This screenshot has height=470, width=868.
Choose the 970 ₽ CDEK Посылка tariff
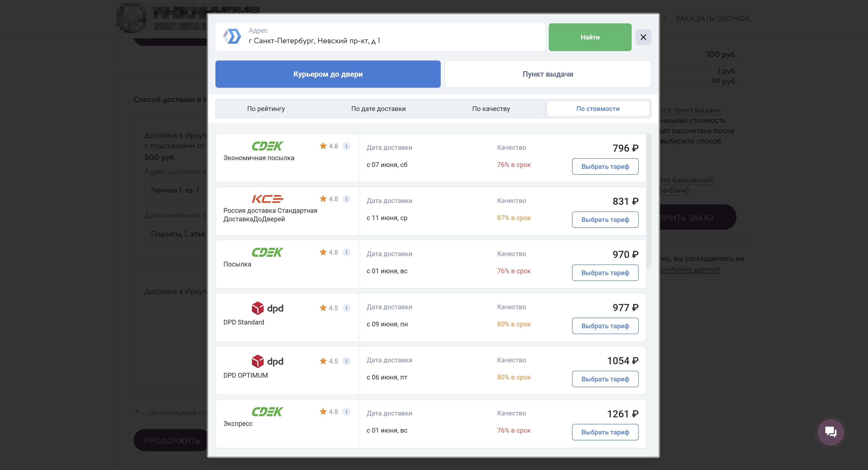[605, 273]
